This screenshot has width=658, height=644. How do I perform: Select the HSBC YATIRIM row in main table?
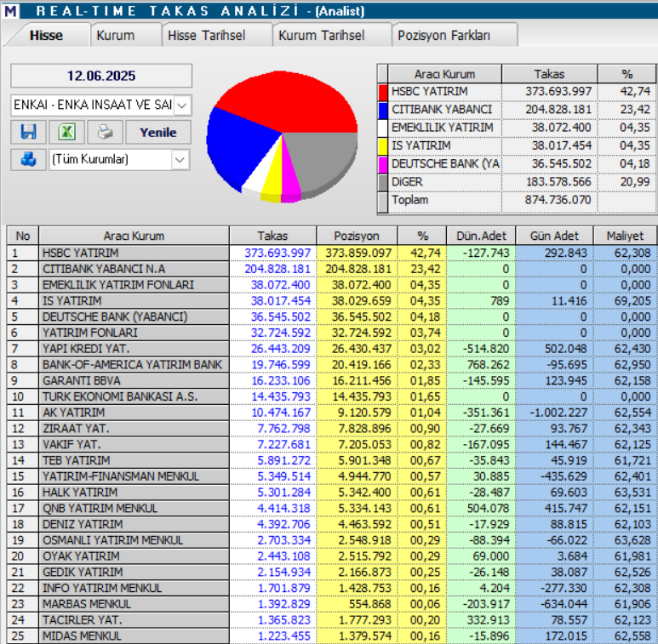click(332, 254)
